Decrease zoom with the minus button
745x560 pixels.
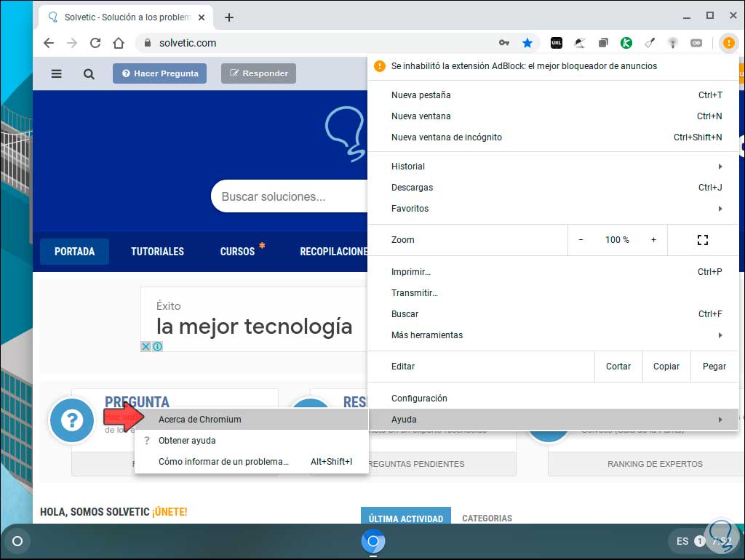(x=581, y=240)
